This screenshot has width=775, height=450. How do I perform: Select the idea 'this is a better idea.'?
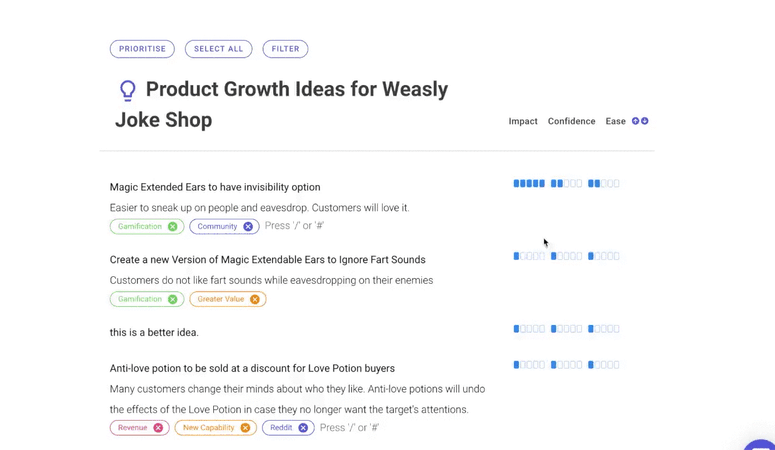coord(154,332)
